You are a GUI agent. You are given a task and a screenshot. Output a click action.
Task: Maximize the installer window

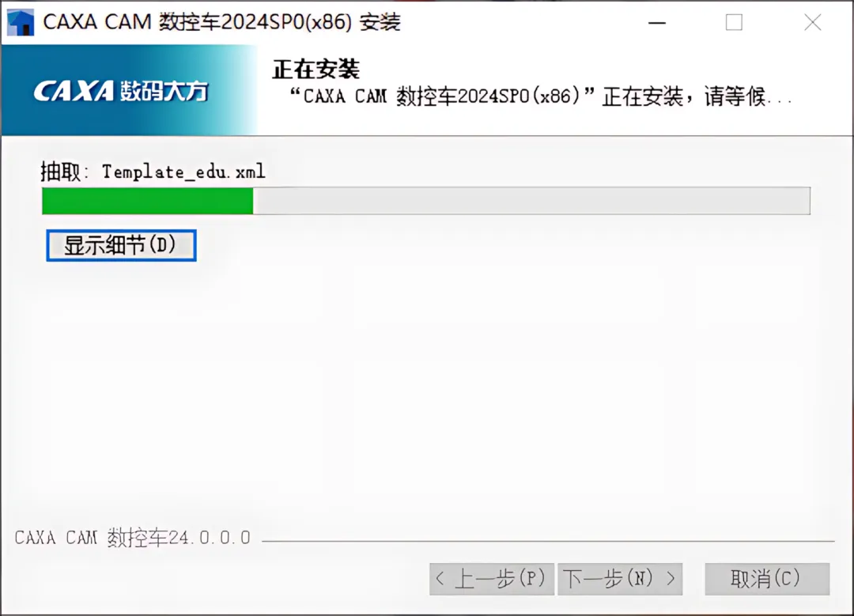pos(734,23)
